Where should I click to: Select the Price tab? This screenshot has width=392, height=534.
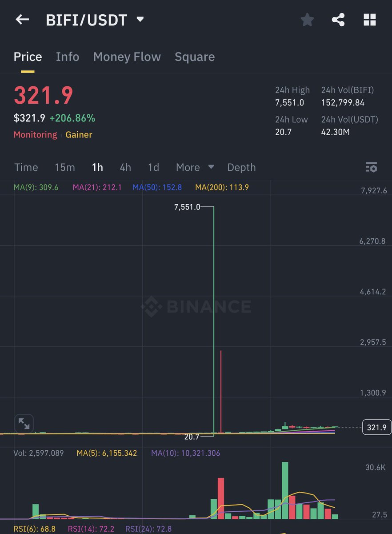coord(28,57)
